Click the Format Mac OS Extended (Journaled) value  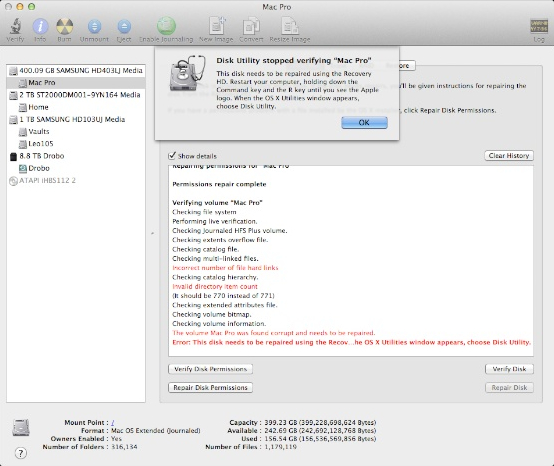click(x=156, y=431)
